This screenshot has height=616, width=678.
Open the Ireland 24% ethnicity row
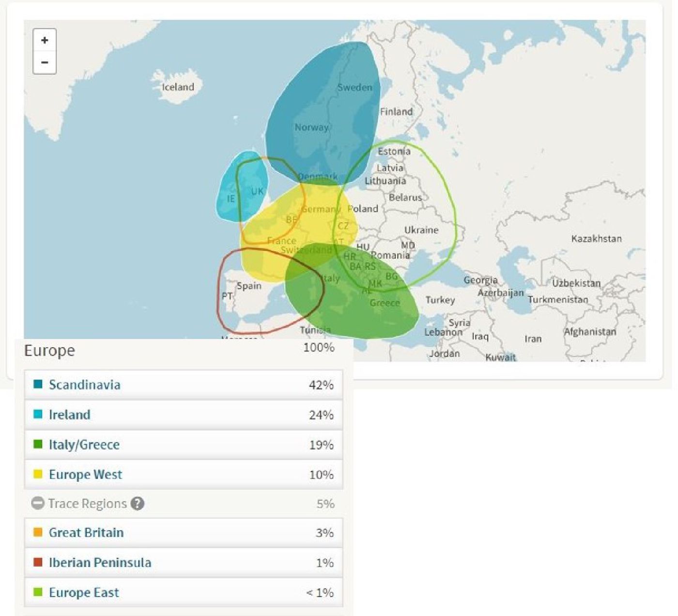point(183,415)
